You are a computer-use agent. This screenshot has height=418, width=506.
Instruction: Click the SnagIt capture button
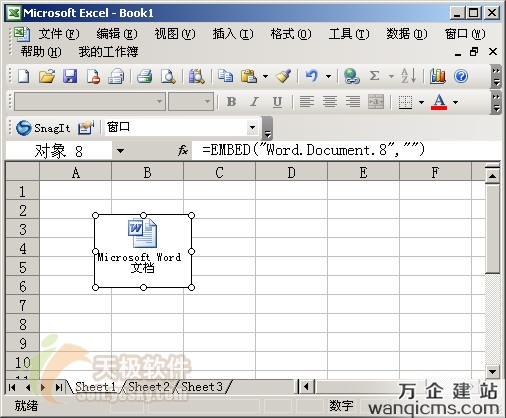43,128
